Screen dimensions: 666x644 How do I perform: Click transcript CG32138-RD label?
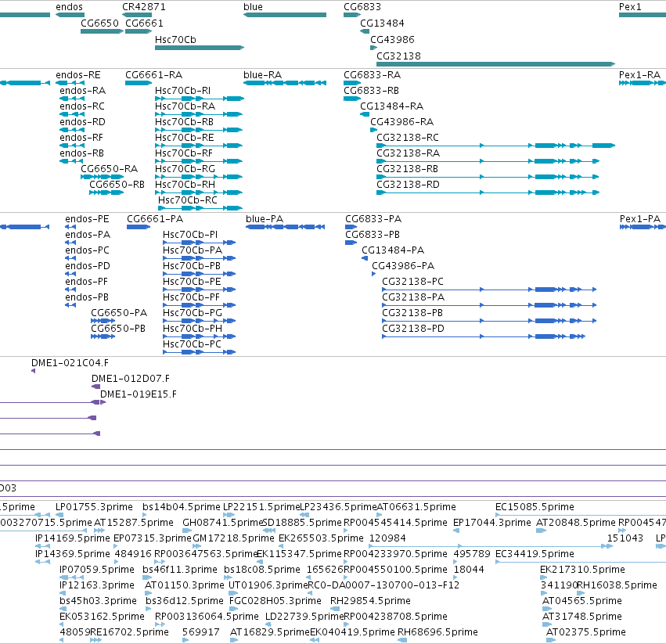click(409, 185)
